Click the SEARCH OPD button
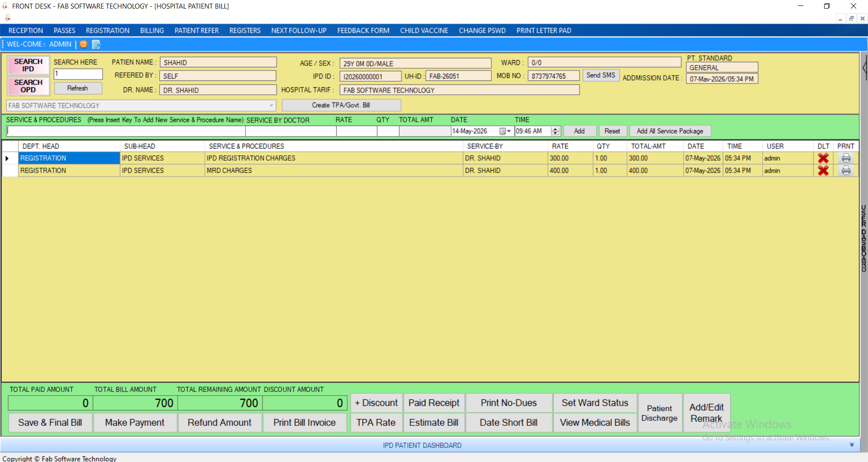The width and height of the screenshot is (868, 462). point(28,86)
